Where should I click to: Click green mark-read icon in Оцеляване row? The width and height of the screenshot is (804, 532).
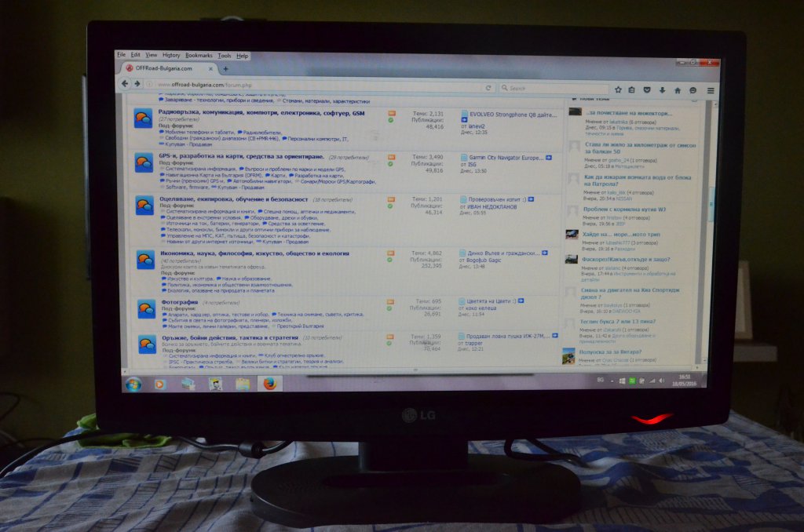click(390, 206)
